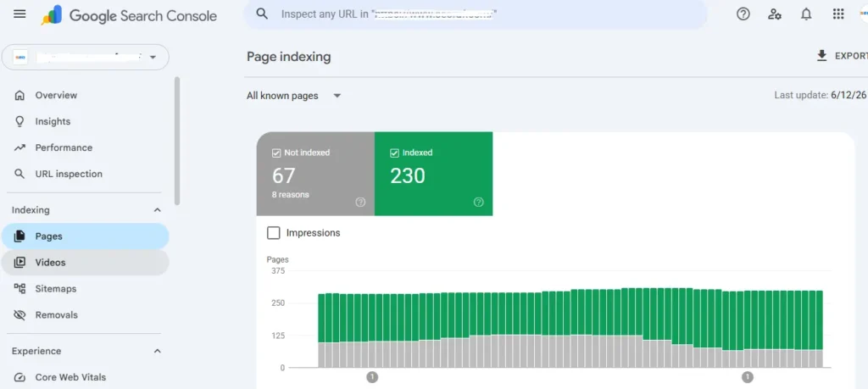This screenshot has height=389, width=868.
Task: Open Removals
Action: tap(86, 315)
